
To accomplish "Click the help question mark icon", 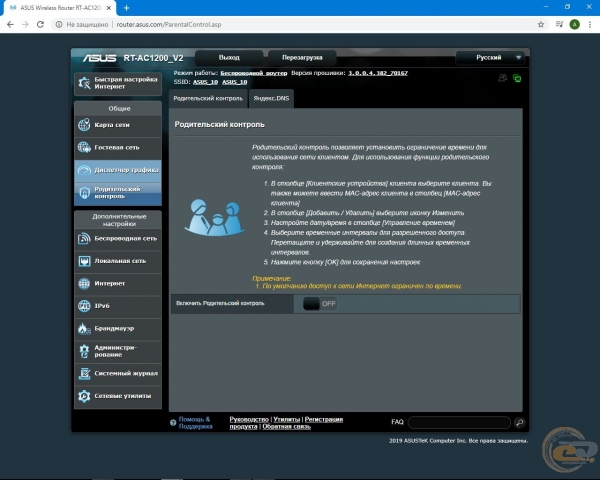I will point(173,423).
